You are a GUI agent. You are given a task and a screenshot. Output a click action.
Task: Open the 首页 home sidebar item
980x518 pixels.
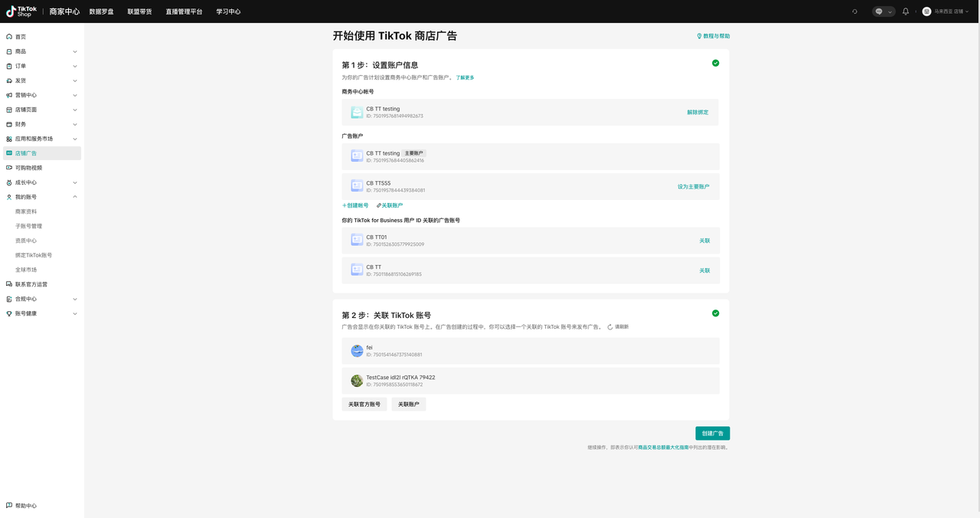point(21,37)
